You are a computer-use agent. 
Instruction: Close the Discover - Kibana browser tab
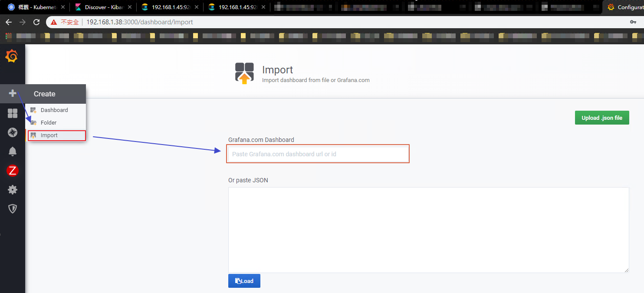click(x=130, y=7)
